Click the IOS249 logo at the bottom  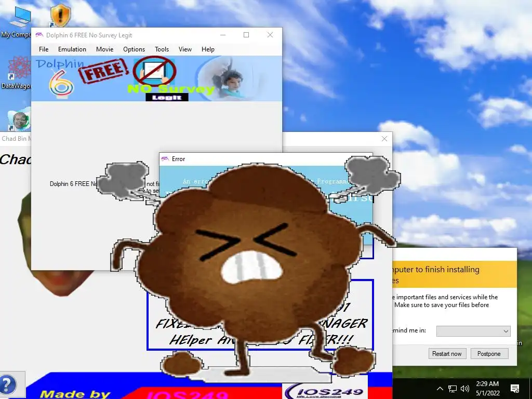click(325, 391)
